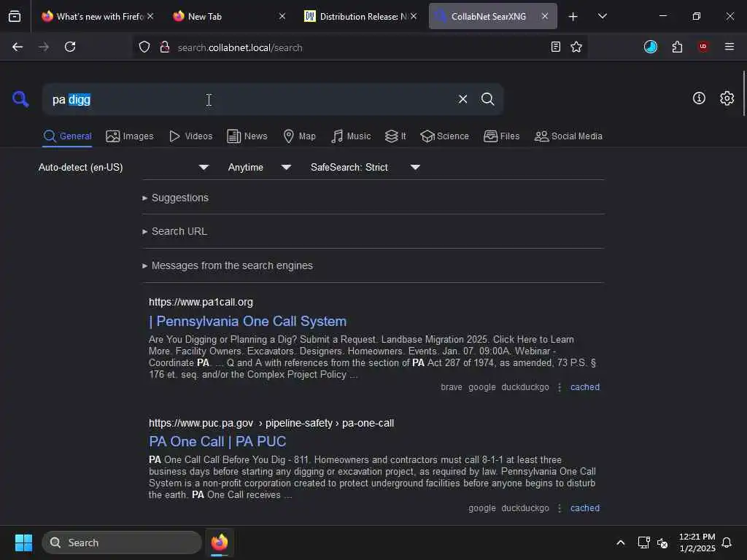Click the Windows taskbar Search box
The image size is (747, 560).
pyautogui.click(x=122, y=542)
